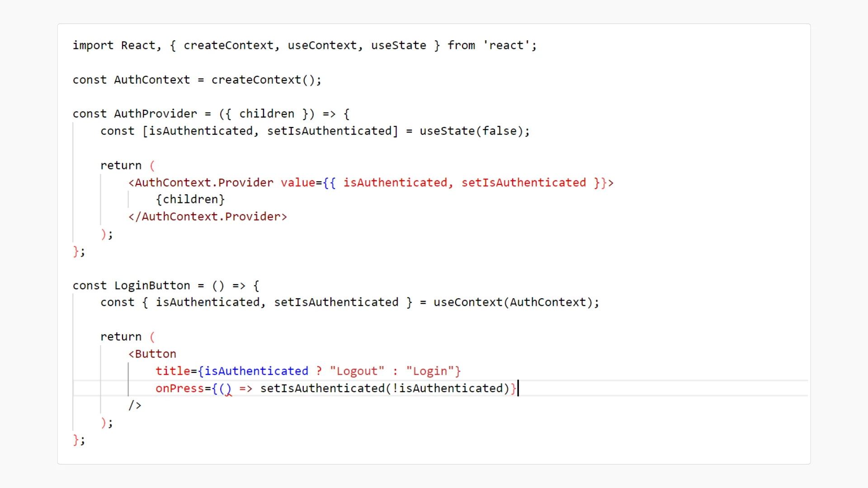Click the import keyword on first line
Screen dimensions: 868x488
[93, 46]
